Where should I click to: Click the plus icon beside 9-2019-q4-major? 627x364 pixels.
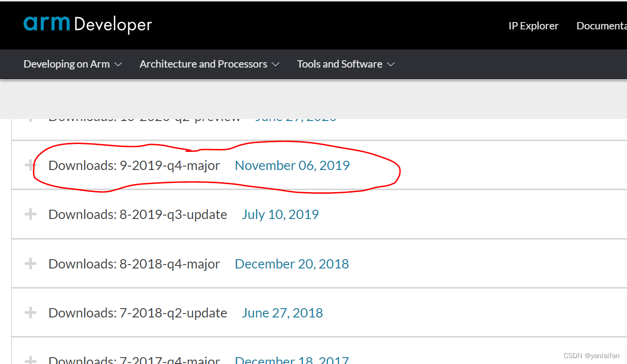click(x=30, y=165)
